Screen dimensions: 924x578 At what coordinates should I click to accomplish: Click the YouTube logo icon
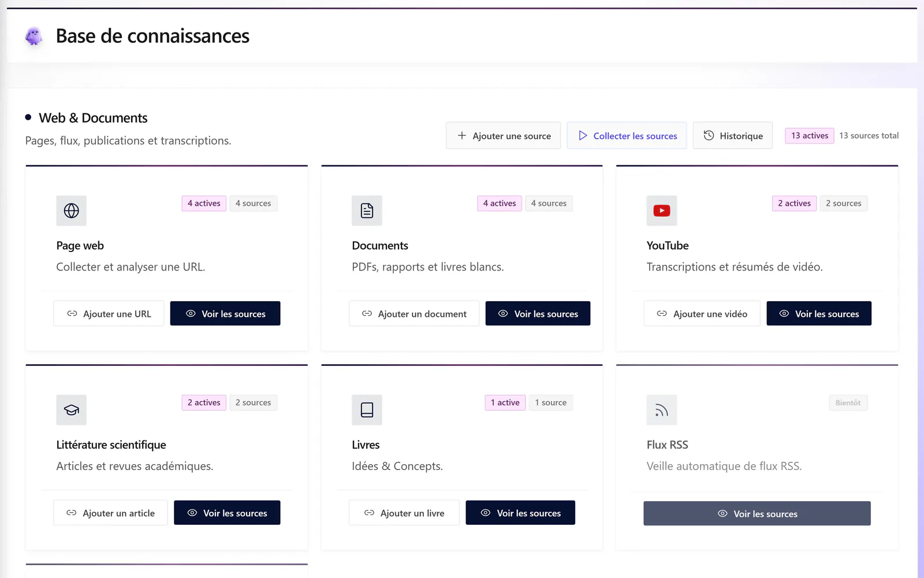point(662,210)
